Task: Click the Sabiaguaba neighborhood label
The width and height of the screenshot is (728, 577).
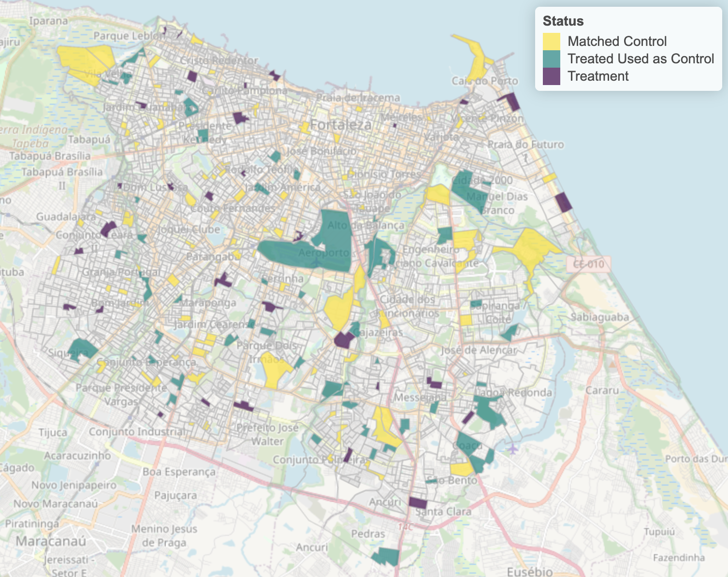Action: tap(599, 317)
